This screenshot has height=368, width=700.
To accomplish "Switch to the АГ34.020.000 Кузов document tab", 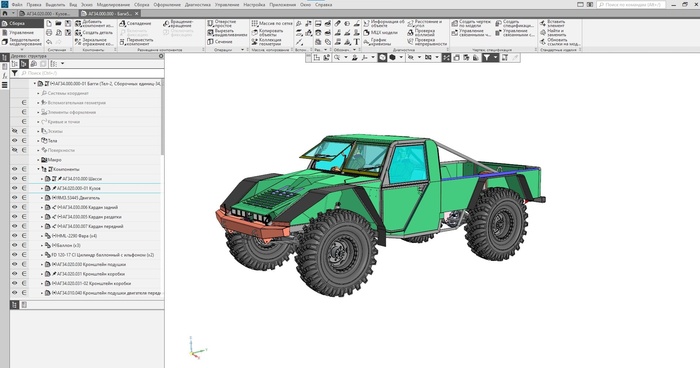I will pos(45,13).
